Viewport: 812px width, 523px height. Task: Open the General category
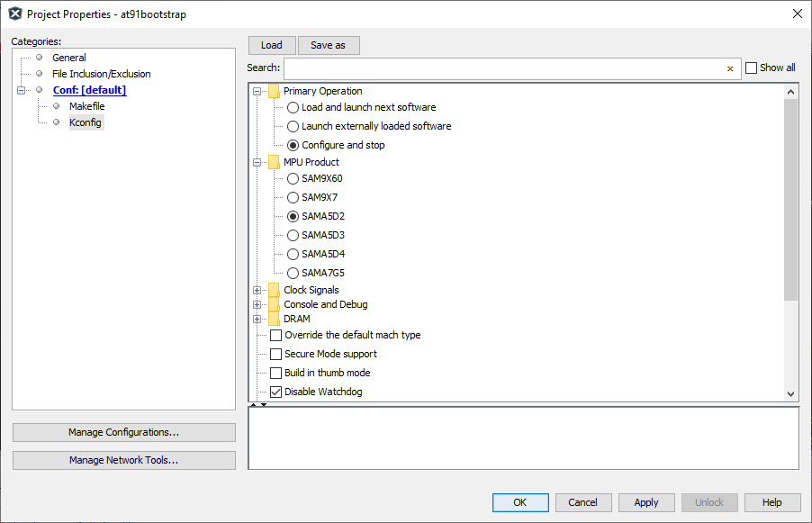tap(69, 58)
